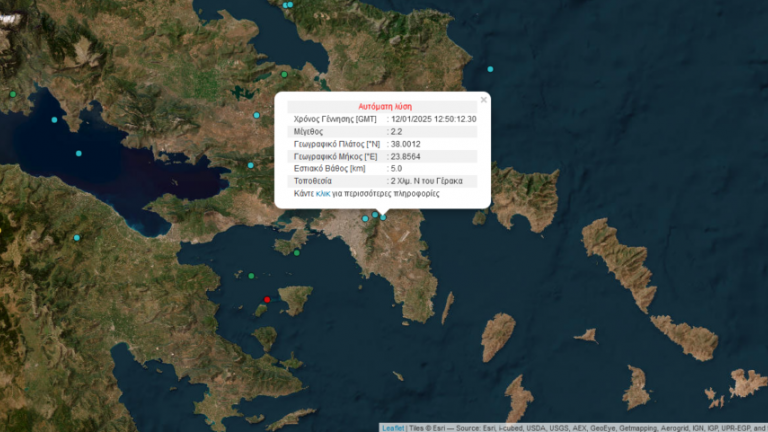Image resolution: width=768 pixels, height=432 pixels.
Task: Close the earthquake info popup
Action: (x=484, y=100)
